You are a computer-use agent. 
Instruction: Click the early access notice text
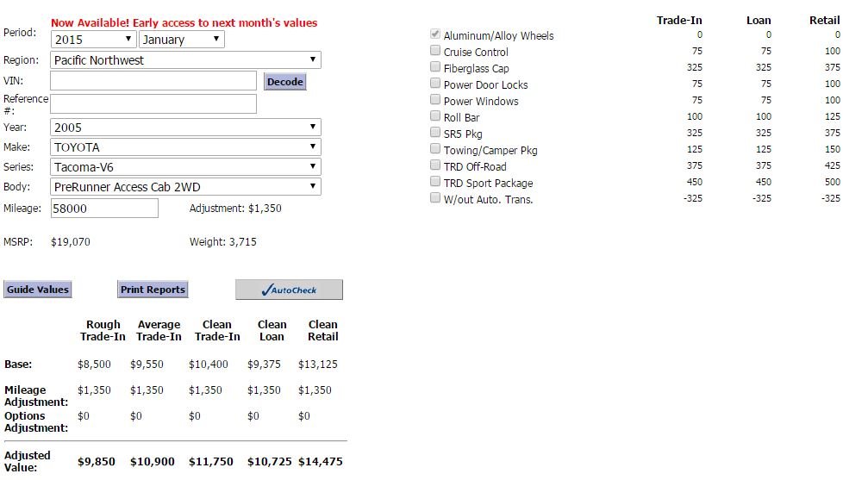pyautogui.click(x=184, y=22)
